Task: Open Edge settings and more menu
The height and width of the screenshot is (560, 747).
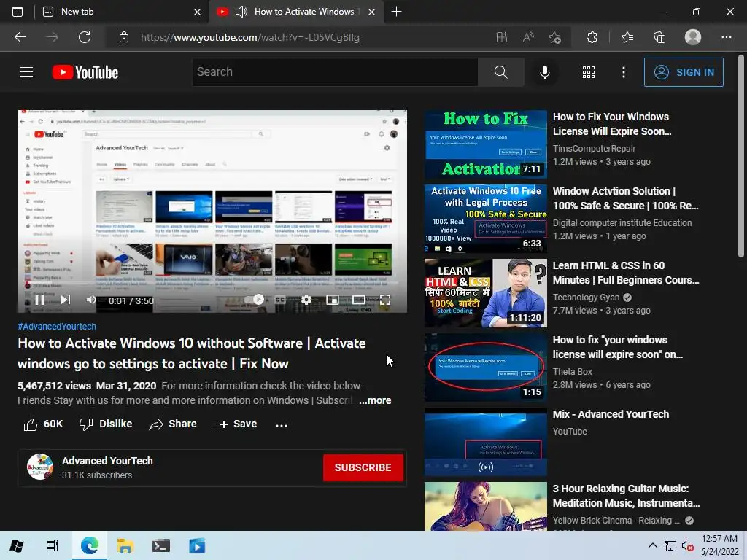Action: tap(726, 37)
